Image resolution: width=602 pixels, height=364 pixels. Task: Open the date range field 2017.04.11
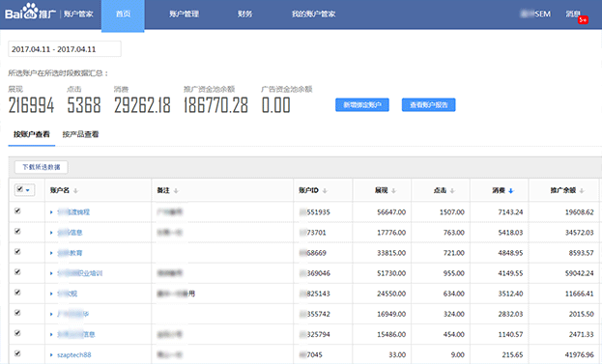click(65, 49)
